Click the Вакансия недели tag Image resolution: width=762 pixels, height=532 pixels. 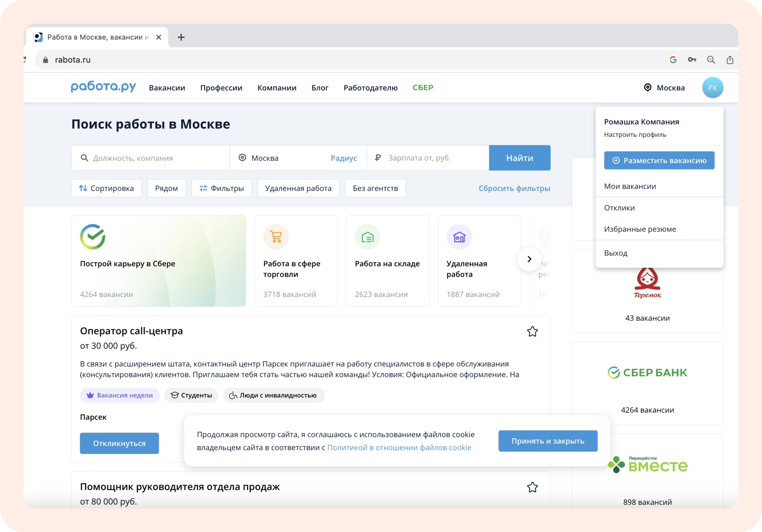[120, 395]
